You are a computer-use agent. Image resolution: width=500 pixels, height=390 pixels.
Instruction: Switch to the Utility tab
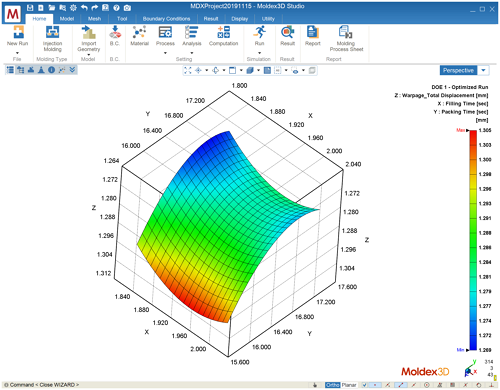[x=268, y=19]
